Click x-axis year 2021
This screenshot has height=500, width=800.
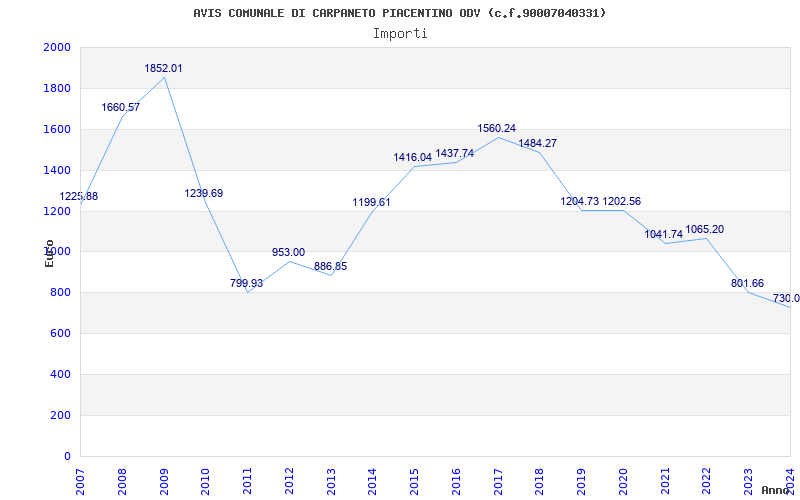(x=665, y=481)
